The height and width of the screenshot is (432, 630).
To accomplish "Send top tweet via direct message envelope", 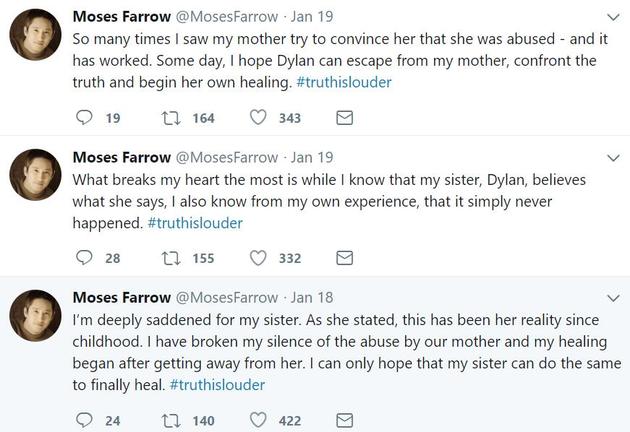I will 344,118.
